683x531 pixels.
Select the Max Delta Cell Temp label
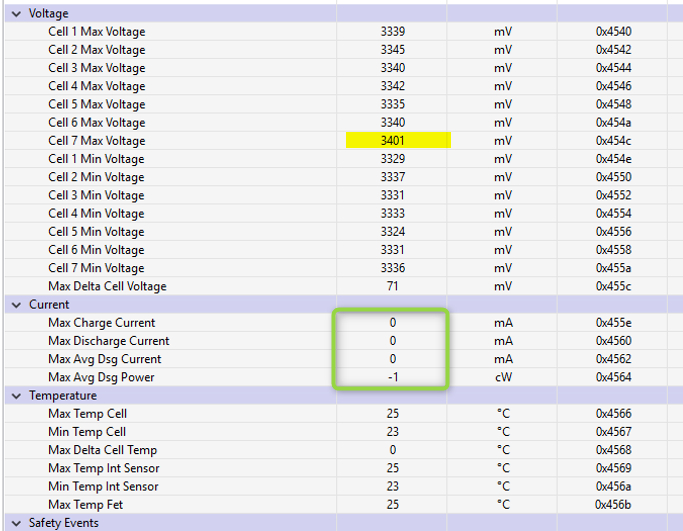pyautogui.click(x=102, y=450)
